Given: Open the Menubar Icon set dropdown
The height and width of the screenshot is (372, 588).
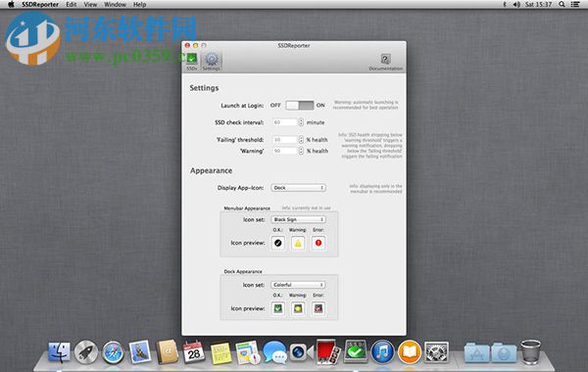Looking at the screenshot, I should (x=298, y=219).
